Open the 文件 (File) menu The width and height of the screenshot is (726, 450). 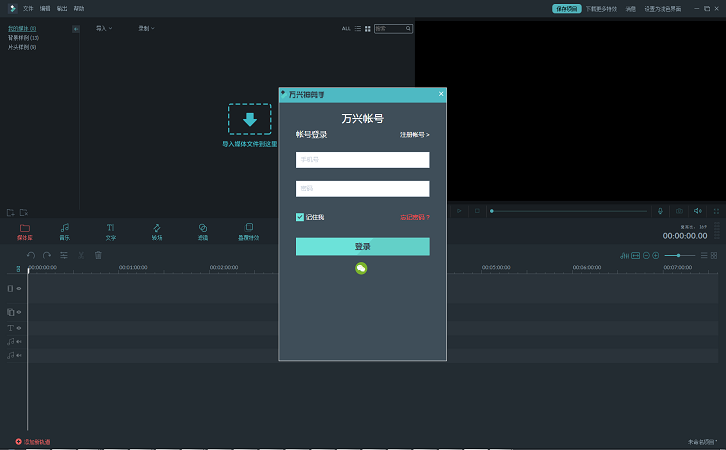[x=28, y=8]
